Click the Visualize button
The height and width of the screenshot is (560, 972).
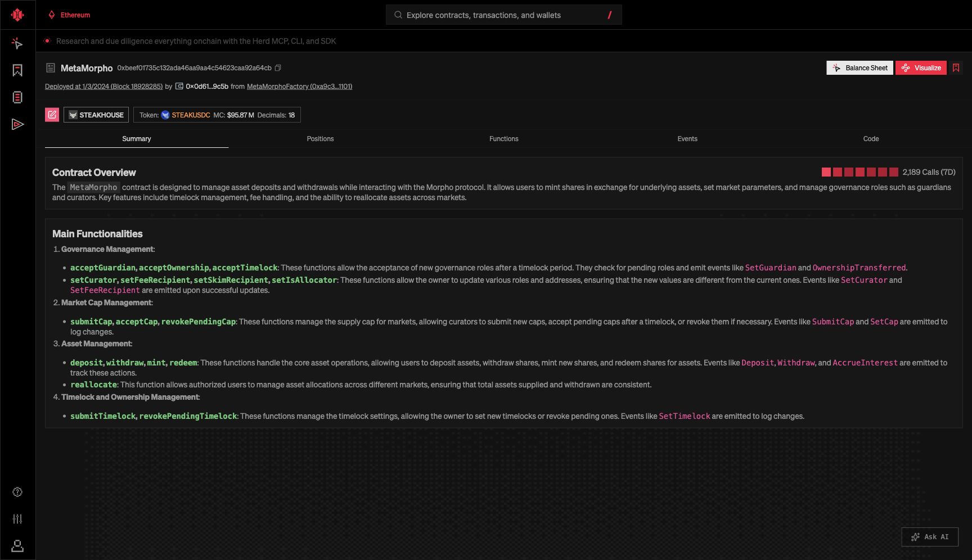(921, 68)
